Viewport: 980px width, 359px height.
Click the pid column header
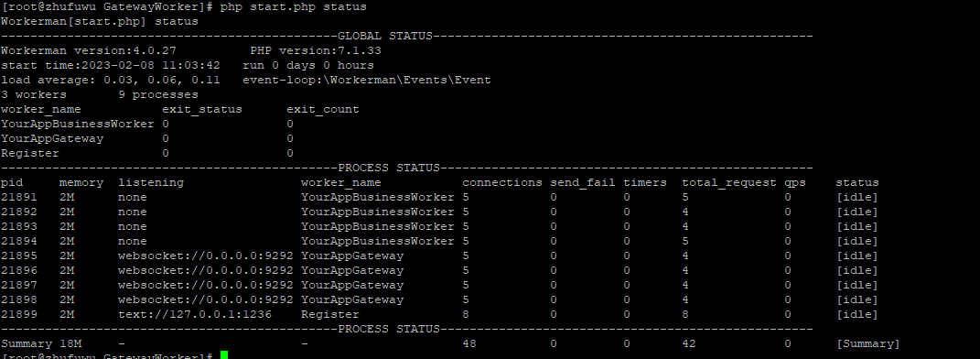[x=12, y=182]
